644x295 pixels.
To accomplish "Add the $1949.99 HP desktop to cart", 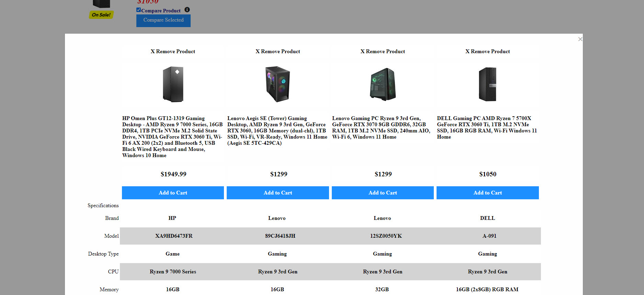I will 173,193.
